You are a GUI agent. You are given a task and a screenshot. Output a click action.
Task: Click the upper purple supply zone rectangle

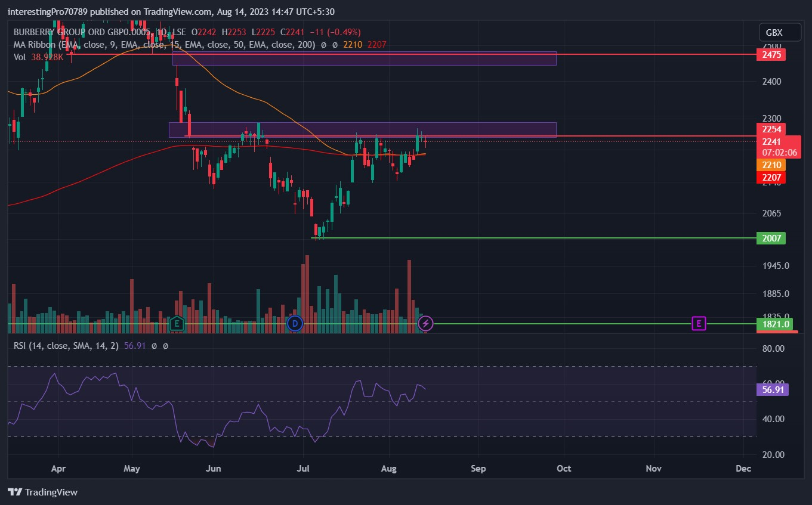[364, 58]
